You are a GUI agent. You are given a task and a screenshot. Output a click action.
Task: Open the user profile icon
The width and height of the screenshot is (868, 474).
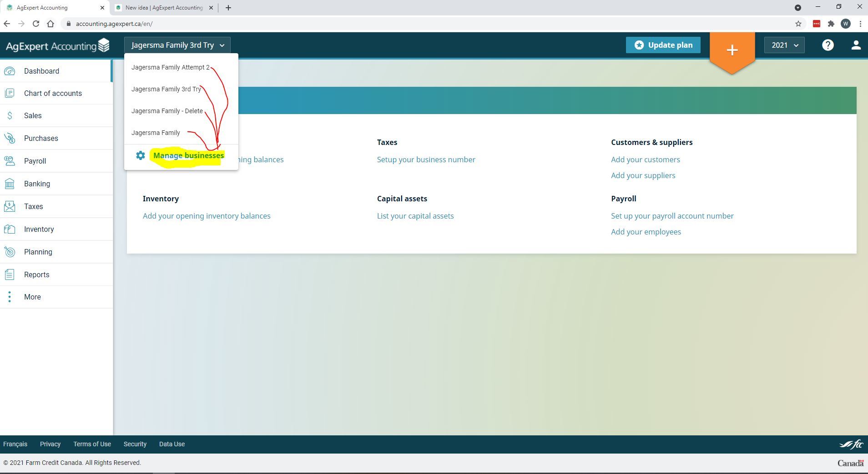[855, 45]
